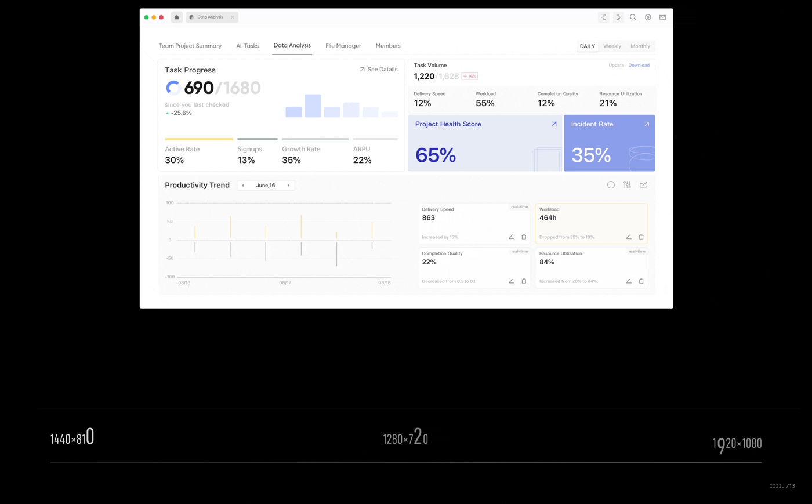Screen dimensions: 812x504
Task: Open Incident Rate arrow icon
Action: 647,124
